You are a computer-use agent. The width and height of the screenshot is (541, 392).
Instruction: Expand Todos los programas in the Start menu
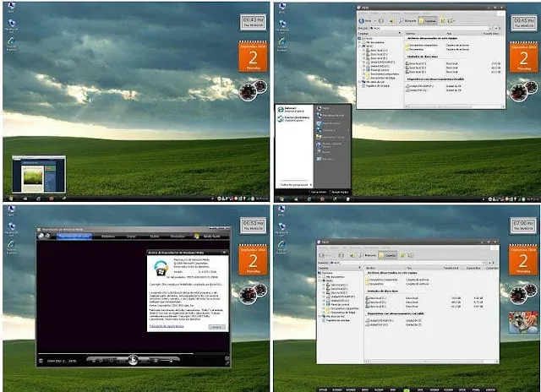point(295,185)
